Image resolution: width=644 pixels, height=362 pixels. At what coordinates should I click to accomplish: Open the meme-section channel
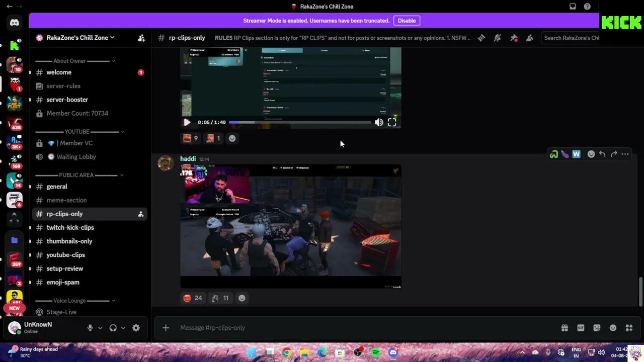[x=90, y=200]
